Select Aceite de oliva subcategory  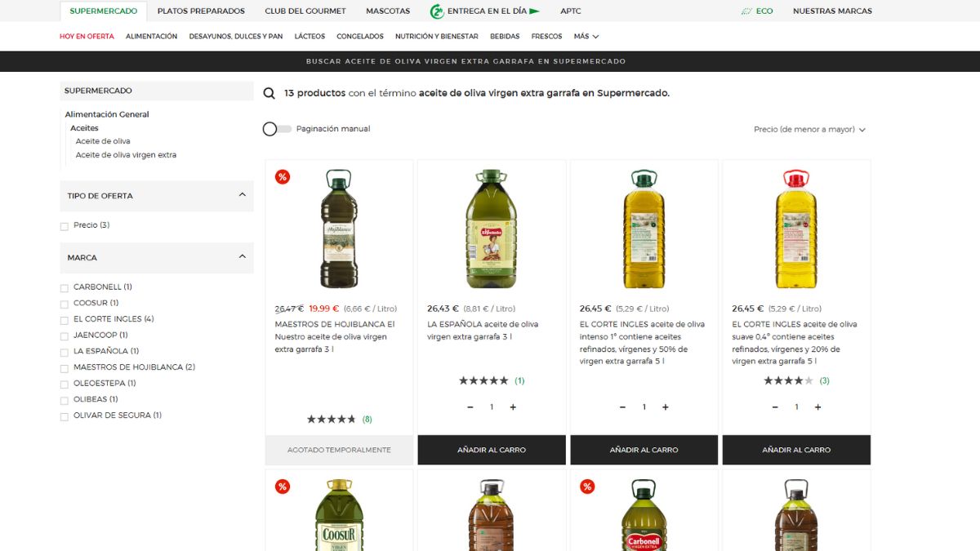[103, 141]
